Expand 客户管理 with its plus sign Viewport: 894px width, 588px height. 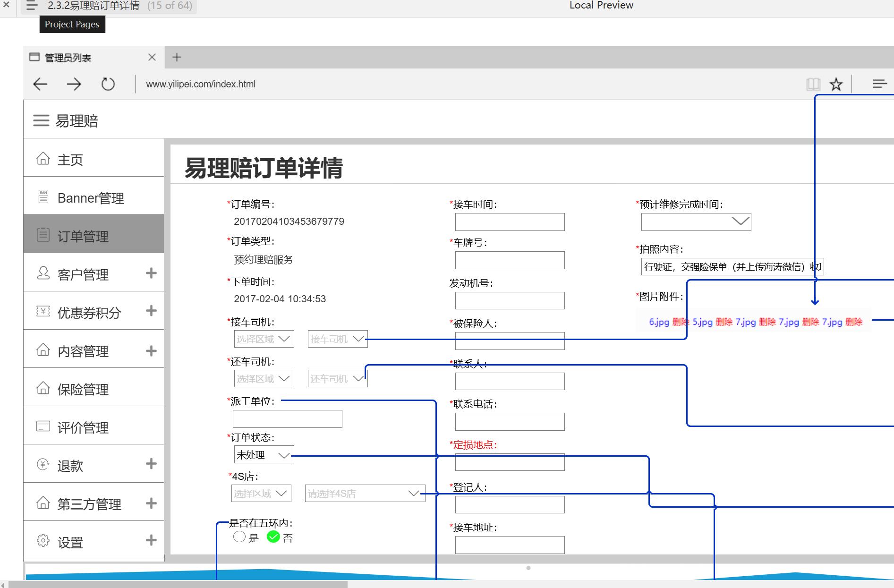click(x=151, y=273)
